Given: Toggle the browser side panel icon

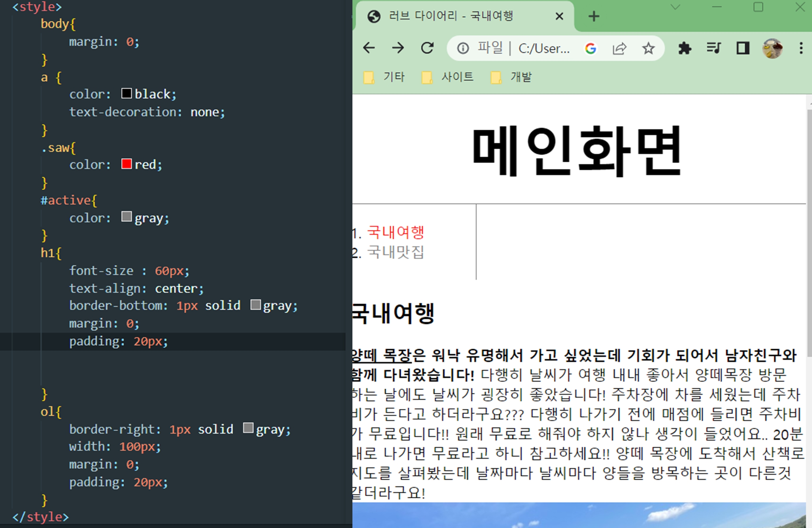Looking at the screenshot, I should click(743, 48).
